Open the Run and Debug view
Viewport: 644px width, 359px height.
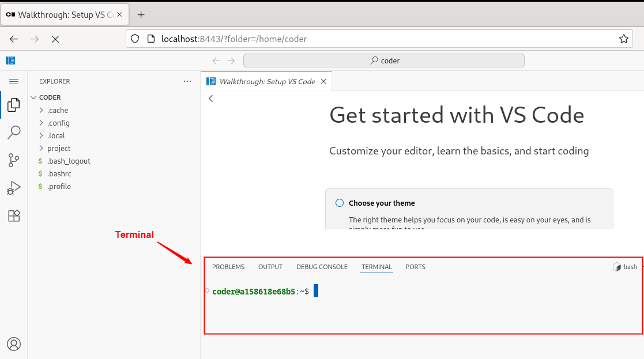pyautogui.click(x=14, y=188)
